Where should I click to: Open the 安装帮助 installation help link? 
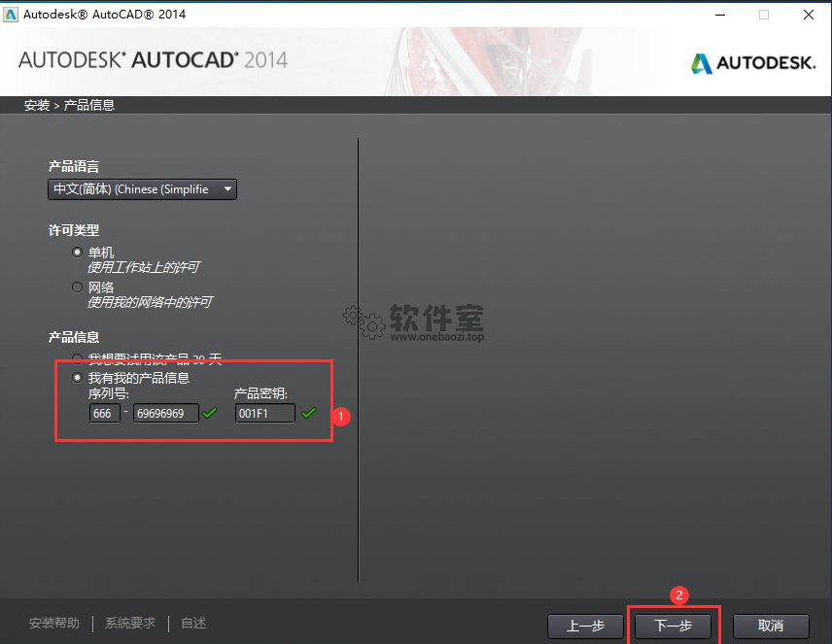(54, 623)
